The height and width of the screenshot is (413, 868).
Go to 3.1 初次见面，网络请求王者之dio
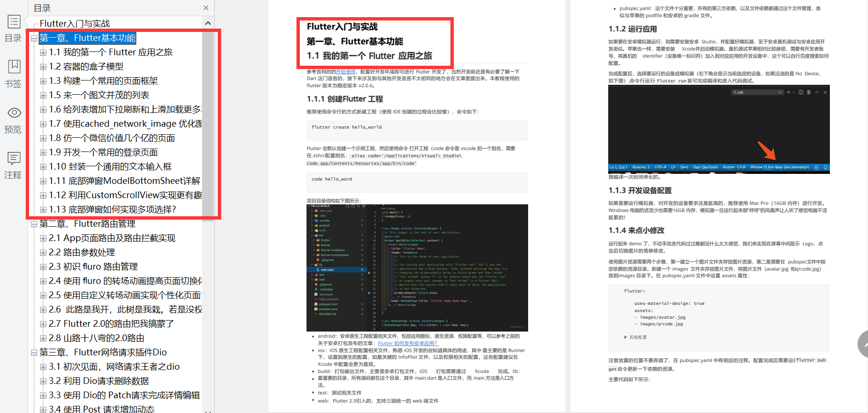point(114,367)
